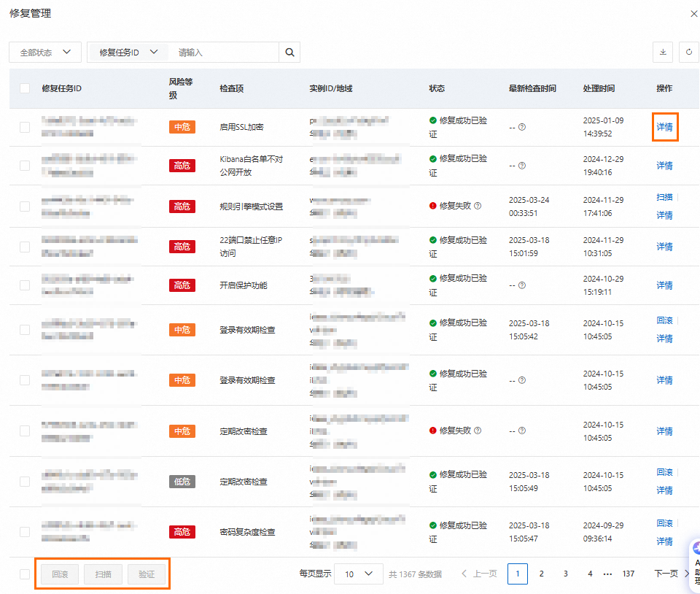Screen dimensions: 700x594
Task: Open the per-page size dropdown showing 10
Action: point(359,574)
